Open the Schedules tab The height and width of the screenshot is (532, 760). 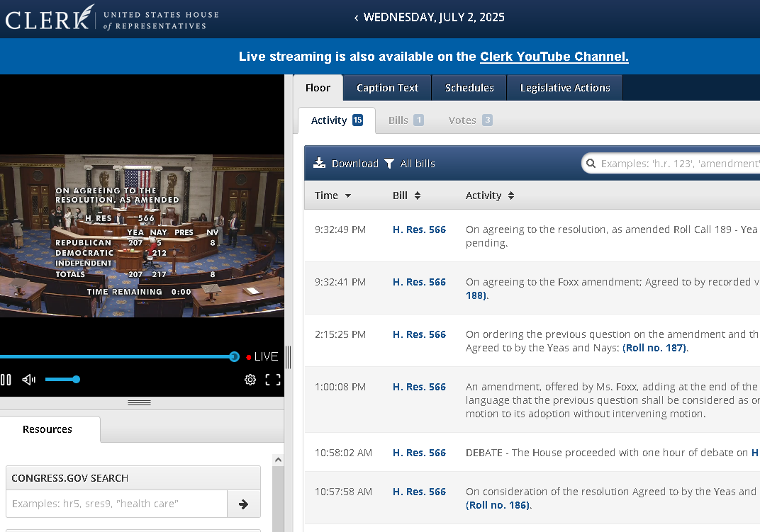(x=469, y=88)
